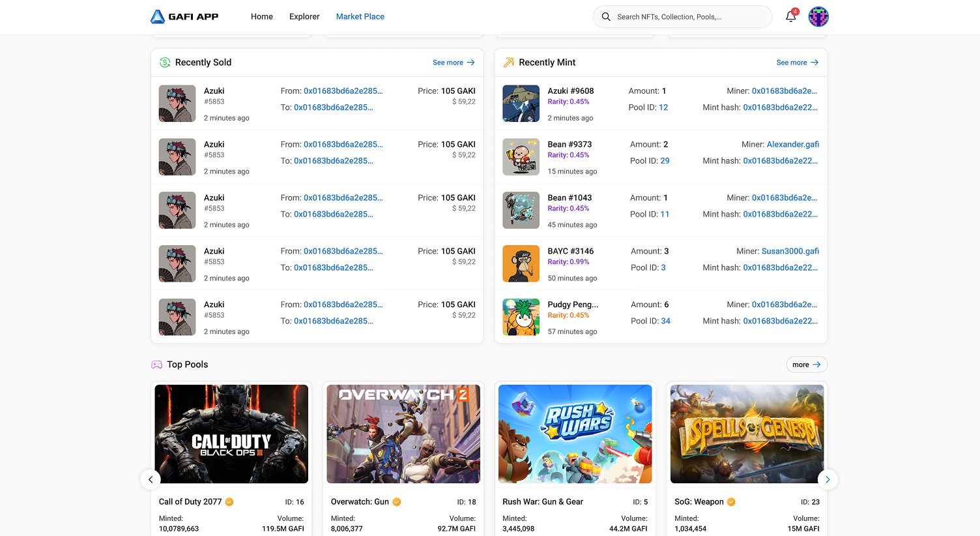
Task: Click the search magnifier icon
Action: point(606,17)
